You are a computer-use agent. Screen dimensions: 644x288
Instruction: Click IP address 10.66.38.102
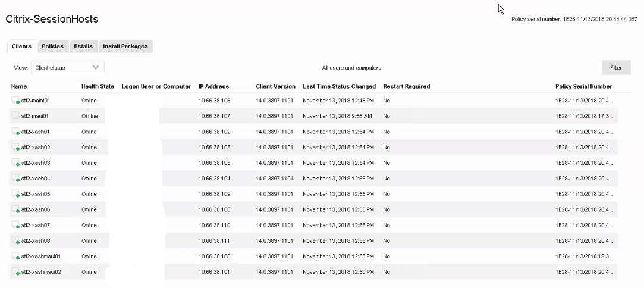(x=215, y=132)
